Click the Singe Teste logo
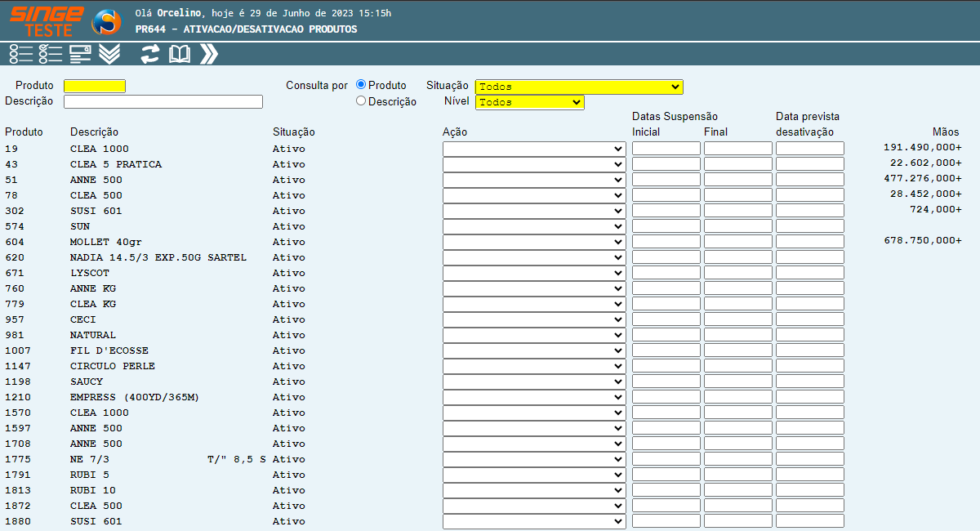This screenshot has width=980, height=531. (x=47, y=20)
